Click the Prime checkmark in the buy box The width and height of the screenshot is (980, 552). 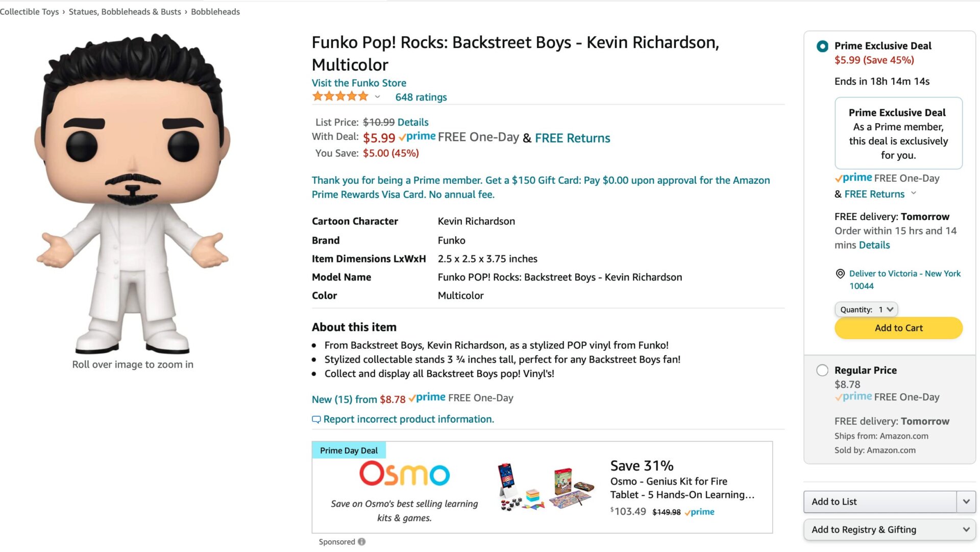(839, 178)
